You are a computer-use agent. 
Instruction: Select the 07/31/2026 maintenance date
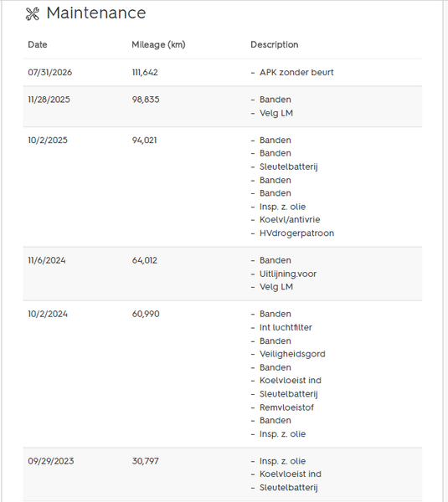[50, 72]
